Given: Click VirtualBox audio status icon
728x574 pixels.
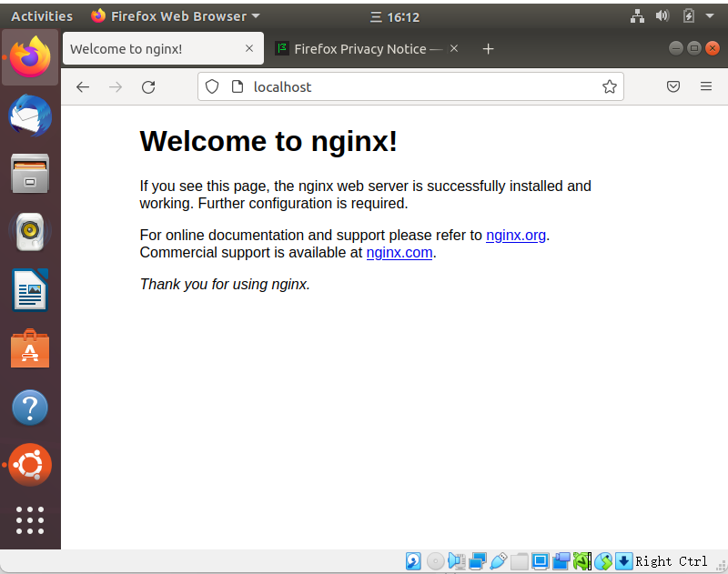Looking at the screenshot, I should (457, 561).
